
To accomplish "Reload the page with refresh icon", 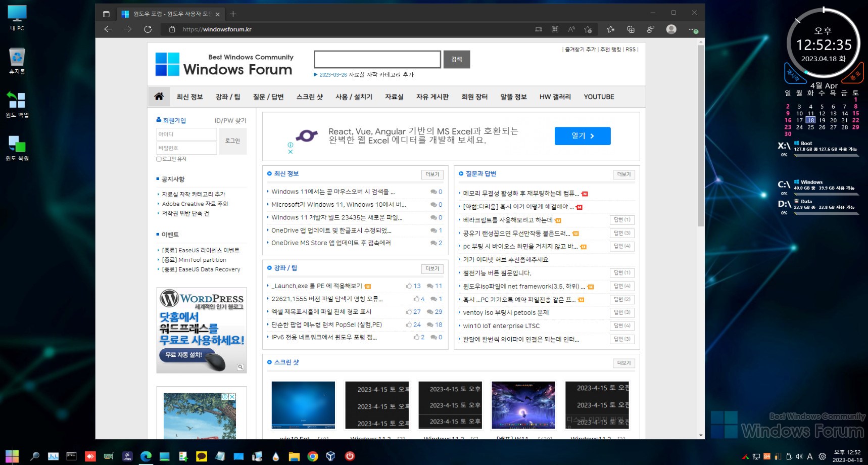I will pos(148,29).
